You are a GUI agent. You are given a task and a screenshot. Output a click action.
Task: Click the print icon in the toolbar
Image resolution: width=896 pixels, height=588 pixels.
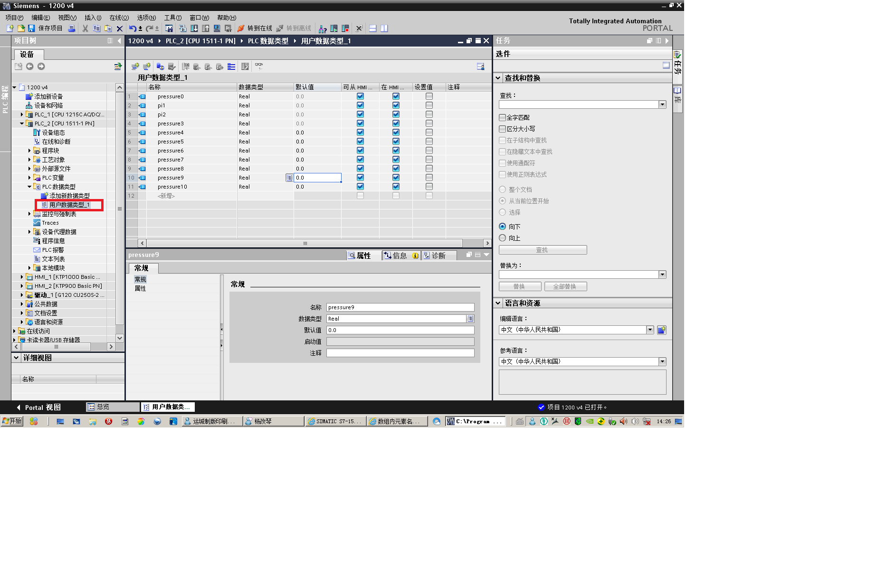(x=72, y=28)
